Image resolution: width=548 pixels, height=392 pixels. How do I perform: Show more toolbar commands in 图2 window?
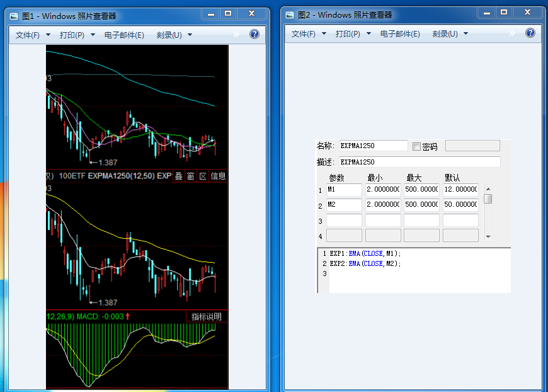click(512, 33)
